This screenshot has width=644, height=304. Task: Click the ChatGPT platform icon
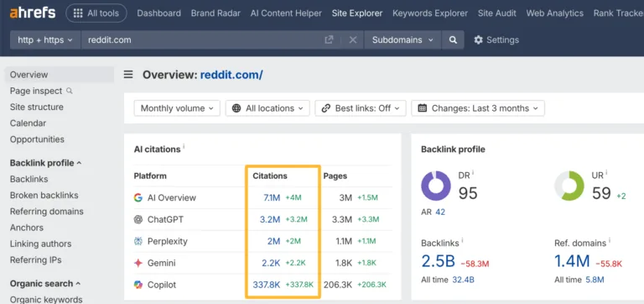[x=138, y=220]
